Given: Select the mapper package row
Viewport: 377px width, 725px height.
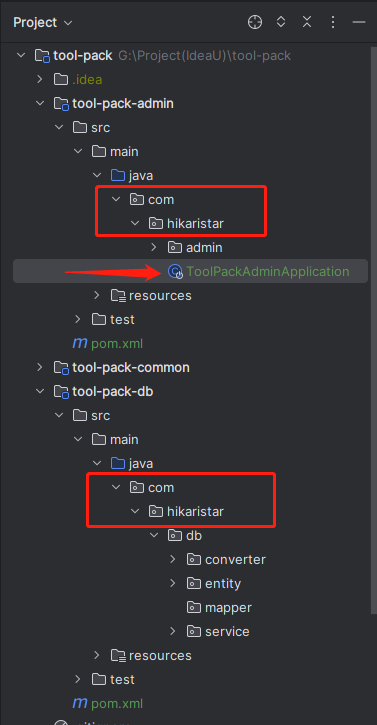Looking at the screenshot, I should point(191,608).
